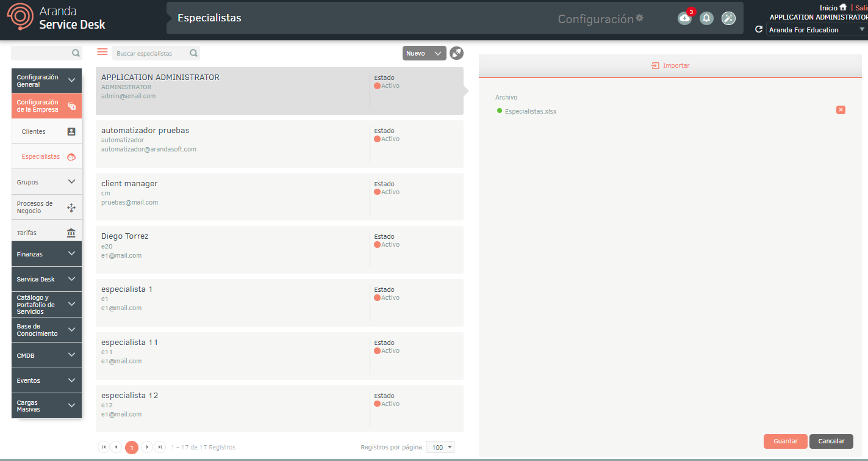Expand the Service Desk section

[x=46, y=279]
